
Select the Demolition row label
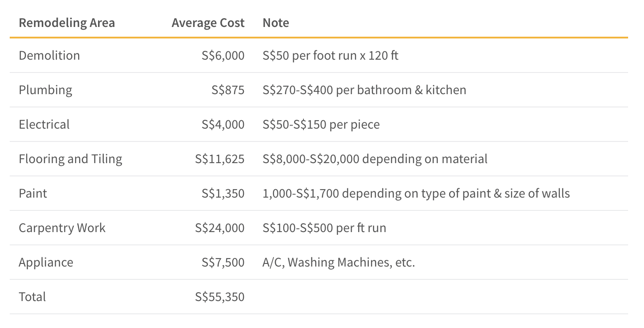click(49, 55)
